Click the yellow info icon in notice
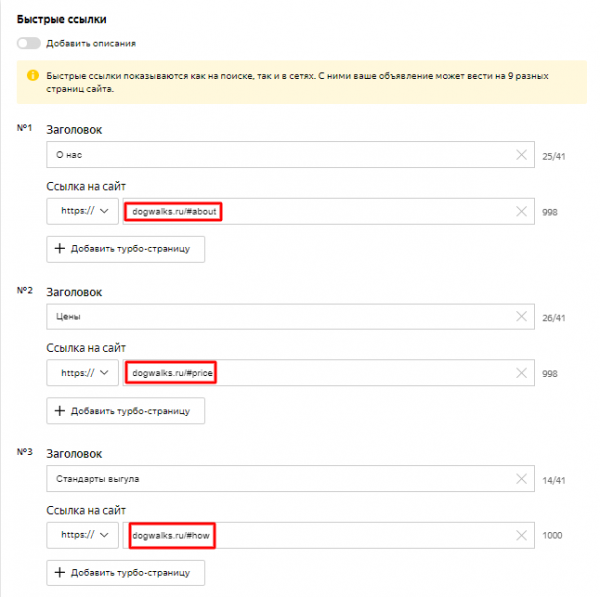600x597 pixels. tap(31, 75)
